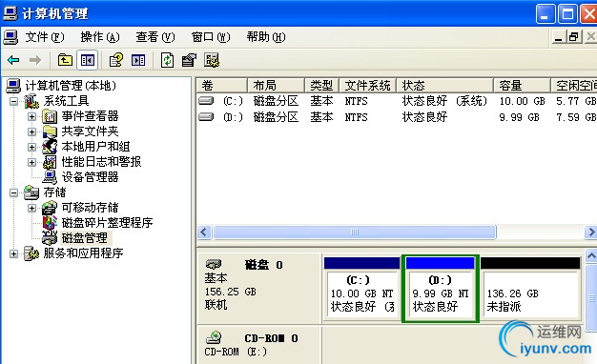
Task: Click the horizontal scrollbar left arrow
Action: (204, 232)
